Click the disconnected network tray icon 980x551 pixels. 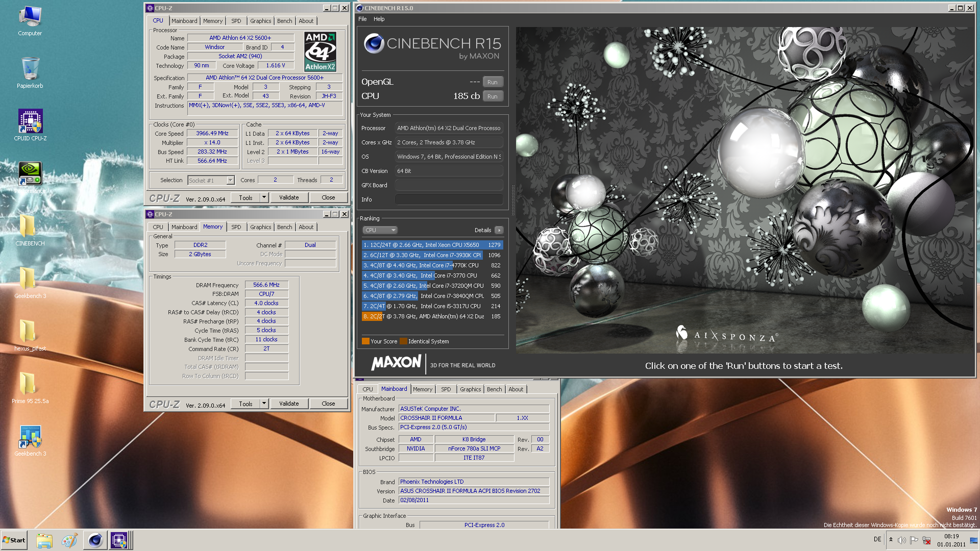click(926, 540)
